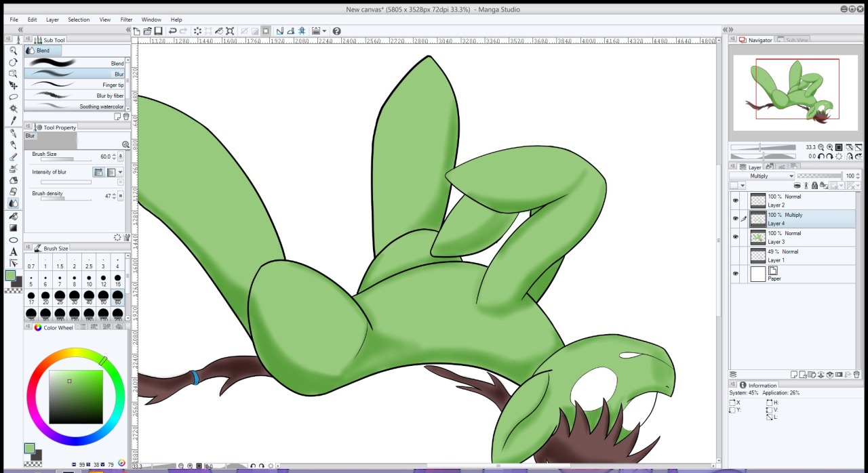Open the Layer panel menu
This screenshot has height=473, width=868.
734,167
